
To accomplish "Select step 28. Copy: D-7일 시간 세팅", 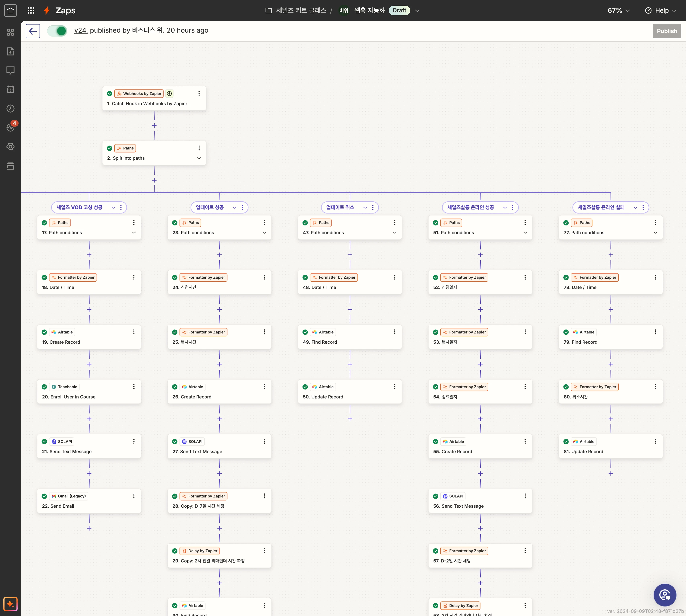I will pyautogui.click(x=220, y=501).
